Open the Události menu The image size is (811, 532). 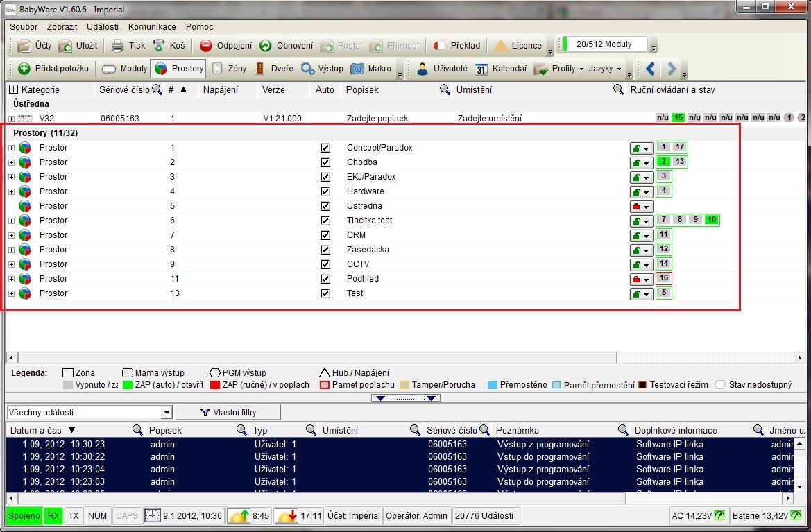pyautogui.click(x=102, y=27)
